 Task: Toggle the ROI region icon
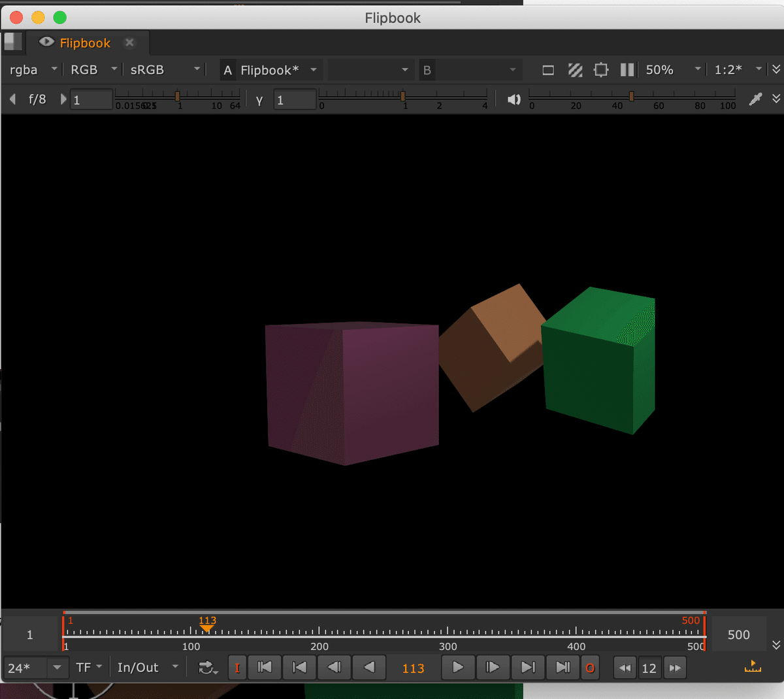[601, 70]
